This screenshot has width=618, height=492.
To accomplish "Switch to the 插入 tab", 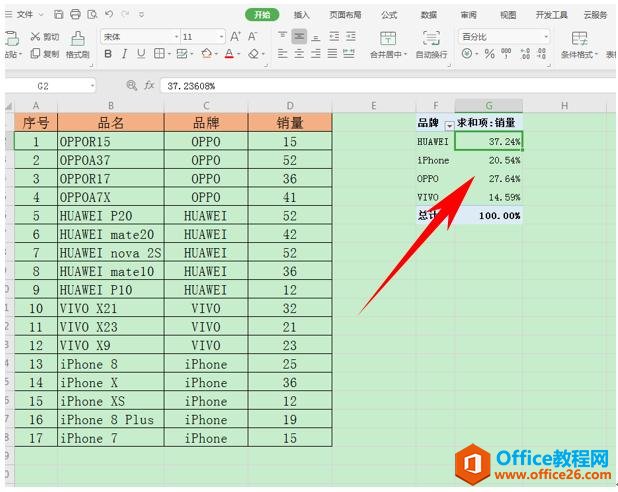I will coord(302,15).
